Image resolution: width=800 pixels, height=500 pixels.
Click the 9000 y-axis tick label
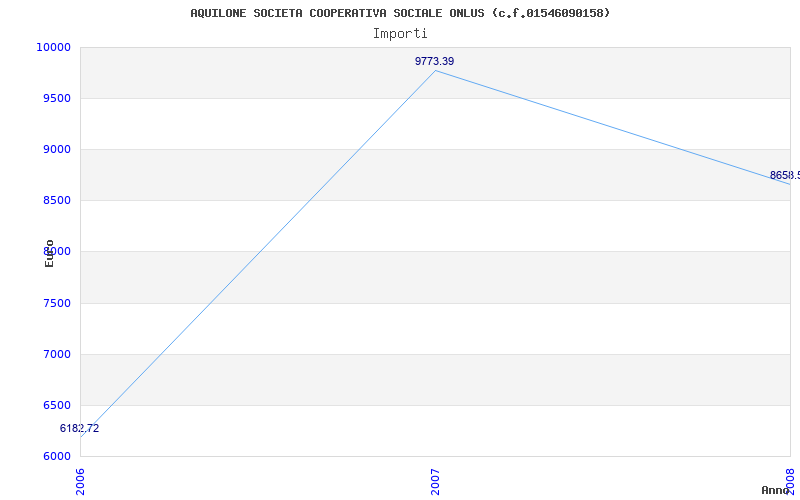57,149
